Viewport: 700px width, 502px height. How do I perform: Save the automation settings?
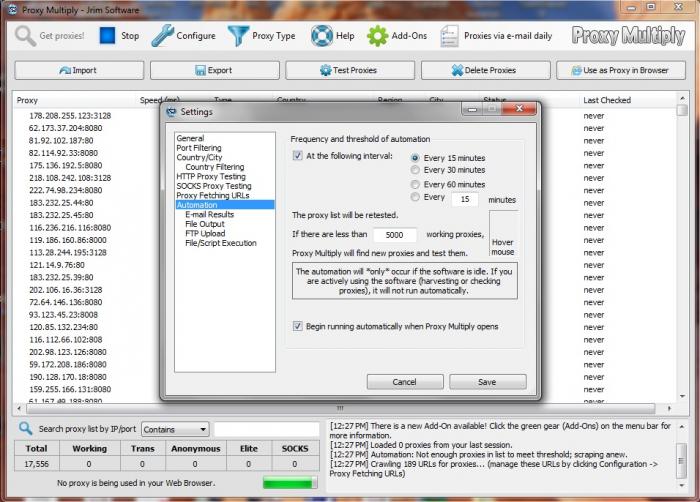(488, 382)
